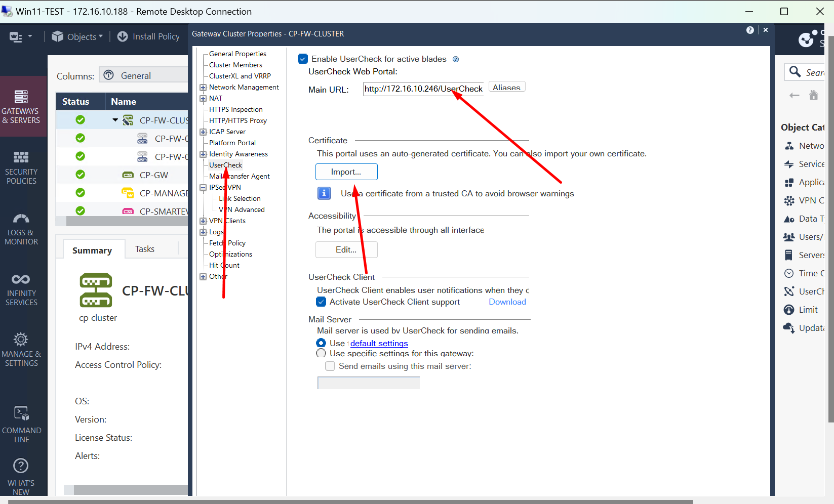This screenshot has width=834, height=504.
Task: Open the What's New panel
Action: pyautogui.click(x=21, y=474)
